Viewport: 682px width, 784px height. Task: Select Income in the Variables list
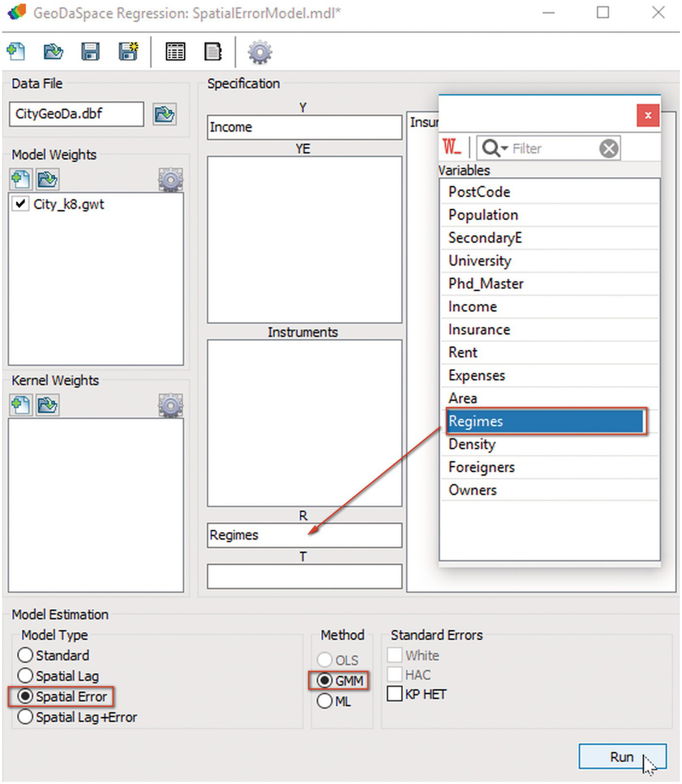tap(550, 307)
